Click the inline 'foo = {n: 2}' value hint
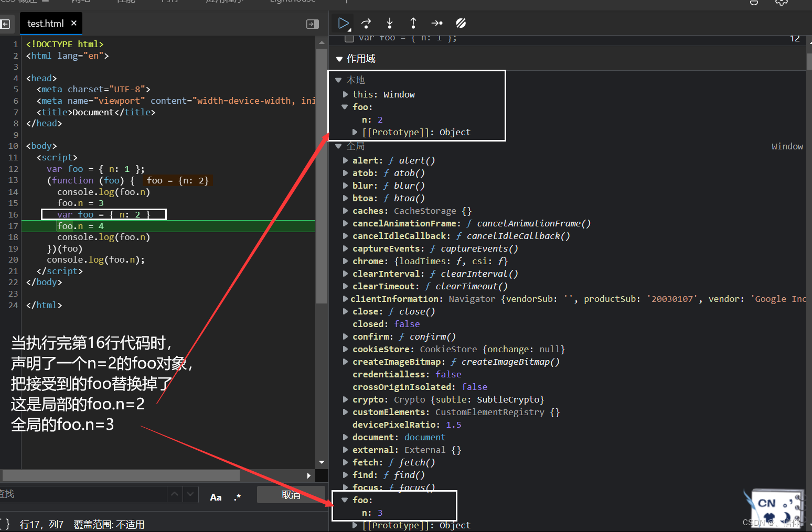Screen dimensions: 812x532 pyautogui.click(x=177, y=180)
